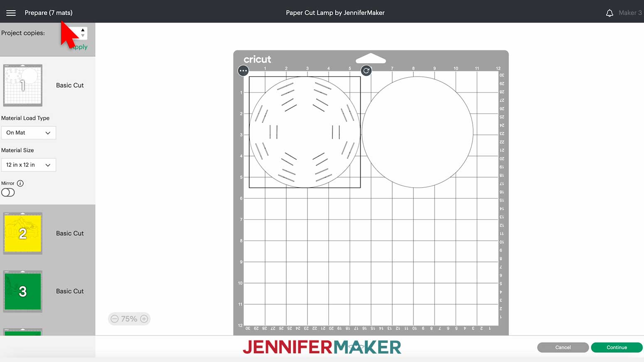The height and width of the screenshot is (362, 644).
Task: Open the hamburger main menu
Action: click(x=11, y=13)
